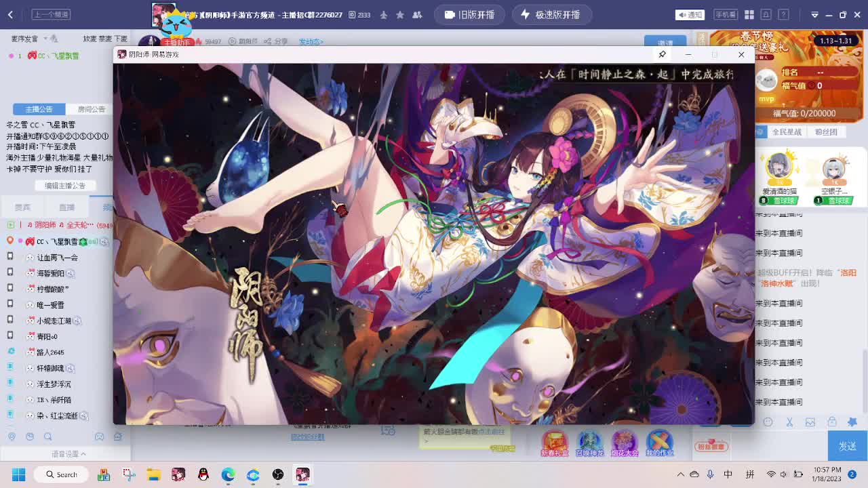Image resolution: width=868 pixels, height=488 pixels.
Task: Switch to the 直播 tab
Action: click(x=66, y=207)
